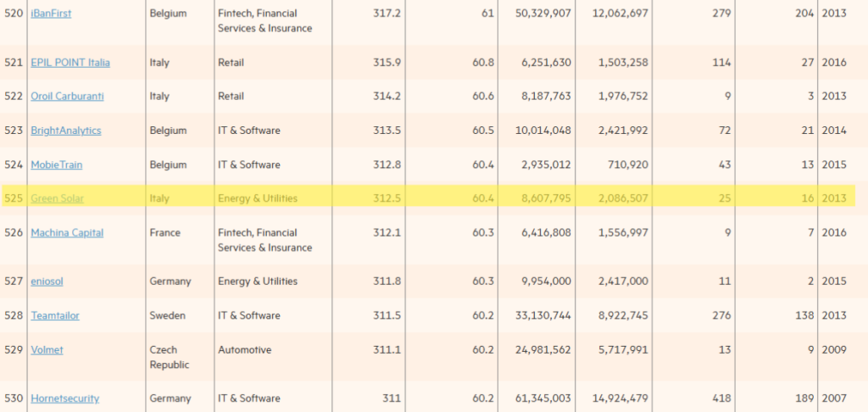The height and width of the screenshot is (412, 868).
Task: Click revenue value 50,329,907
Action: click(542, 14)
